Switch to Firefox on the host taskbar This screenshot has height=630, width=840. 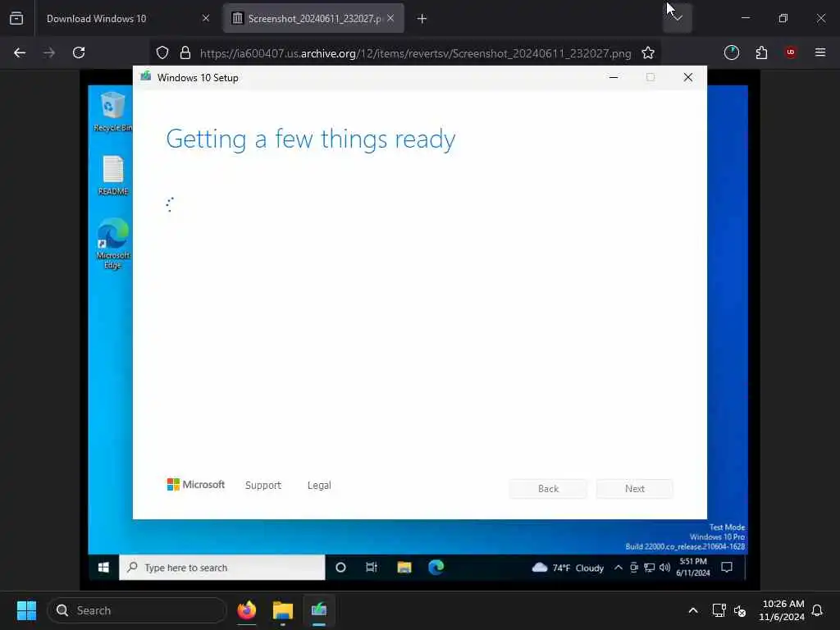247,610
